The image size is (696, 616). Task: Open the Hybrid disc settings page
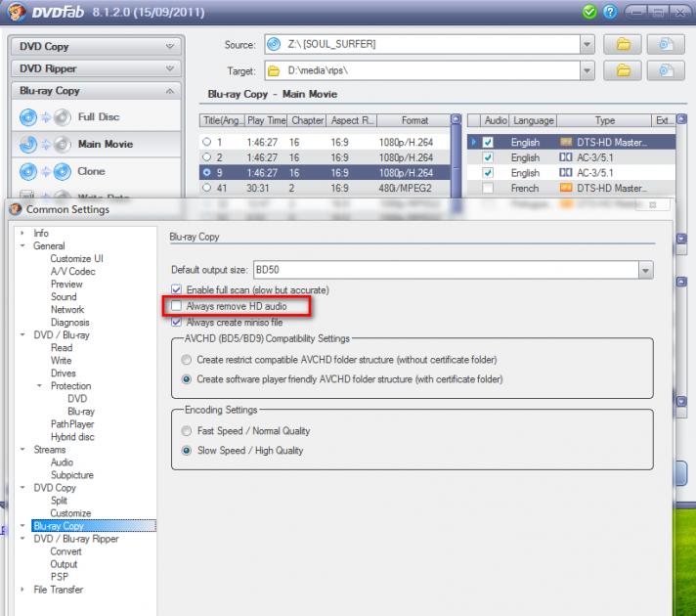pyautogui.click(x=72, y=437)
